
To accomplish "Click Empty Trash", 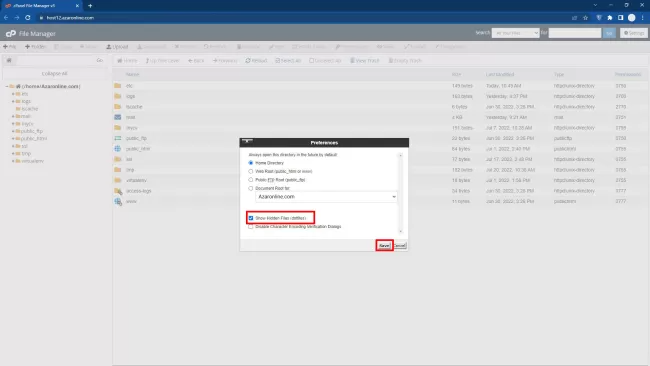I will click(x=405, y=61).
